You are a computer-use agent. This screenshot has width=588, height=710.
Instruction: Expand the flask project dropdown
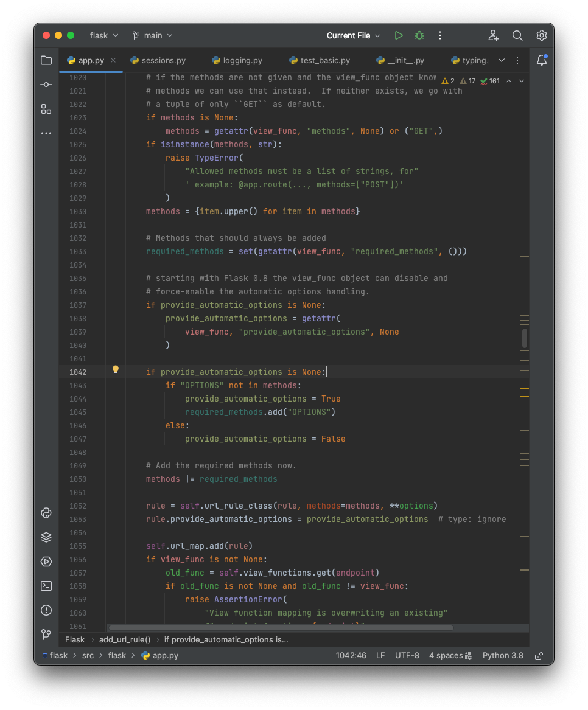[x=103, y=35]
